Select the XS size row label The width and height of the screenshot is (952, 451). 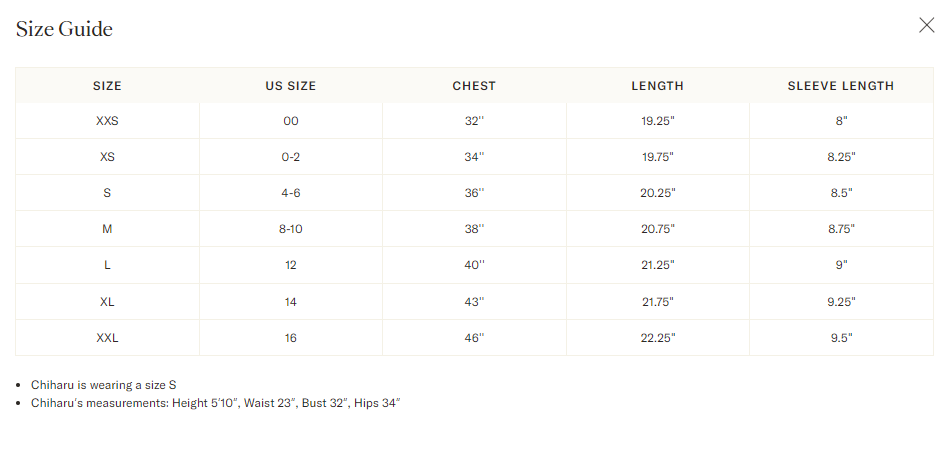pyautogui.click(x=107, y=157)
